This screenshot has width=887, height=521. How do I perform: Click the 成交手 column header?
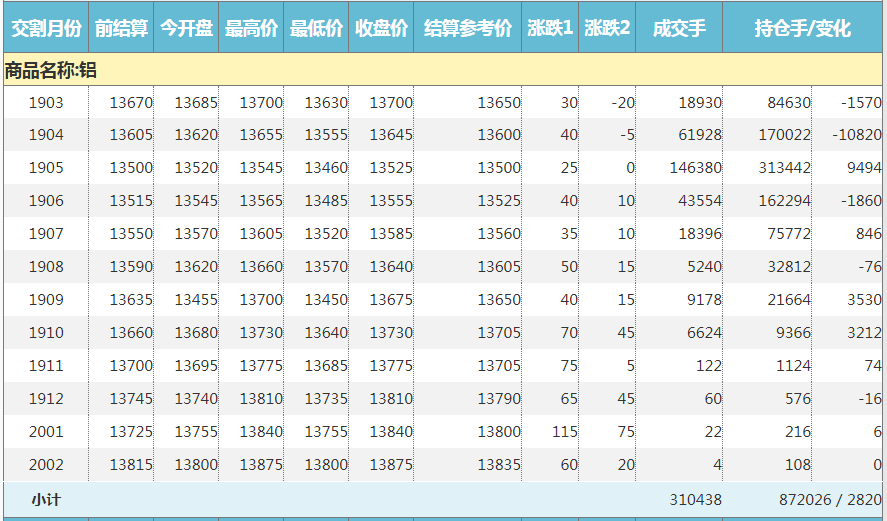679,28
